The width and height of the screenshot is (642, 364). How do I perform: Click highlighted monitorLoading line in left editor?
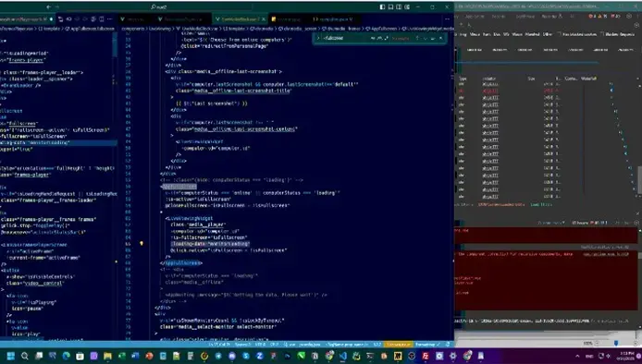coord(58,143)
